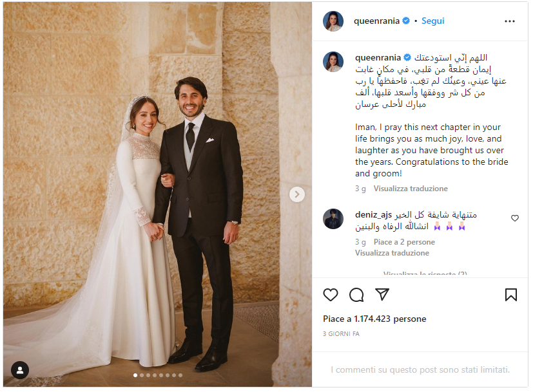This screenshot has height=392, width=533.
Task: Show tagged people icon on photo
Action: [x=20, y=369]
